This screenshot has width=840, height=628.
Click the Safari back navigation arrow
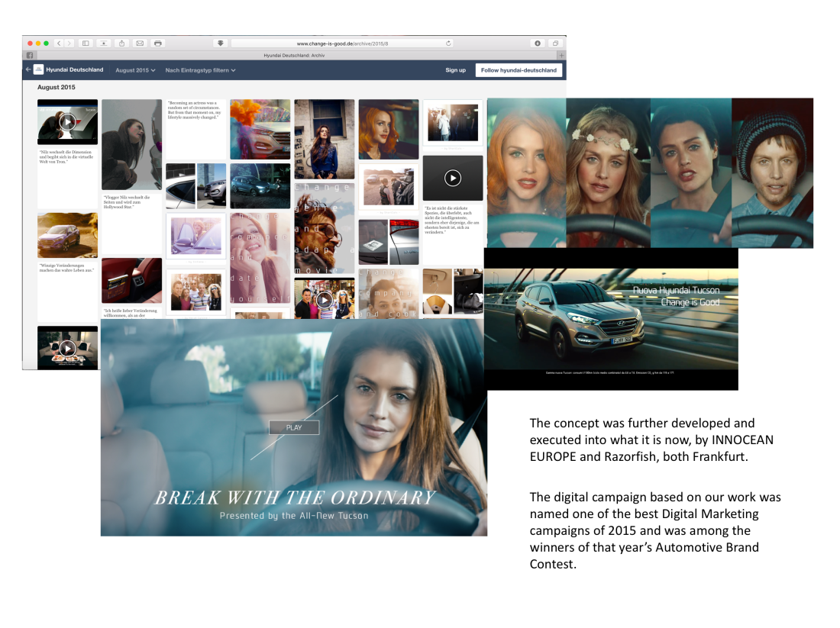(59, 43)
